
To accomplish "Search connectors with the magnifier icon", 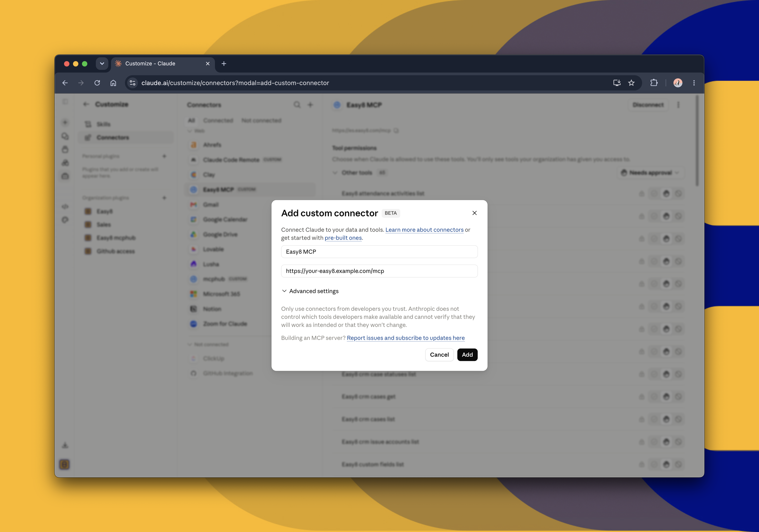I will [297, 105].
